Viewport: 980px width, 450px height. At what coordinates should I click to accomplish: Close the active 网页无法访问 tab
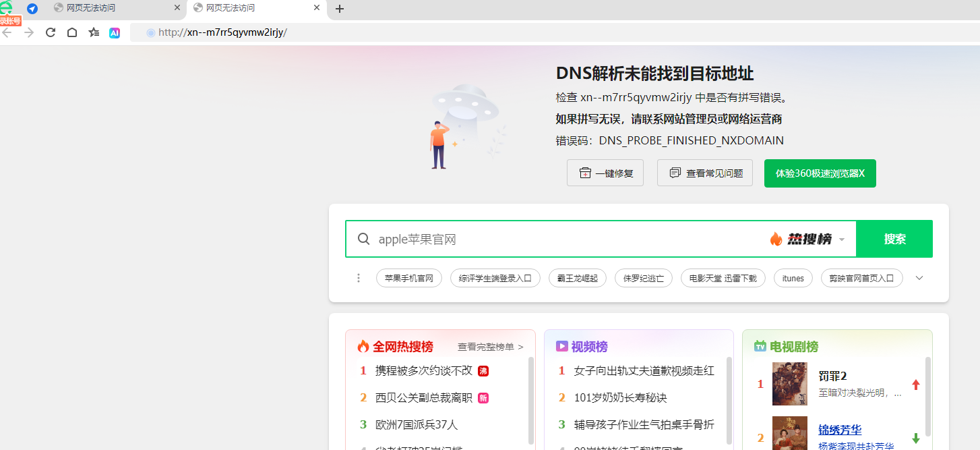point(317,8)
